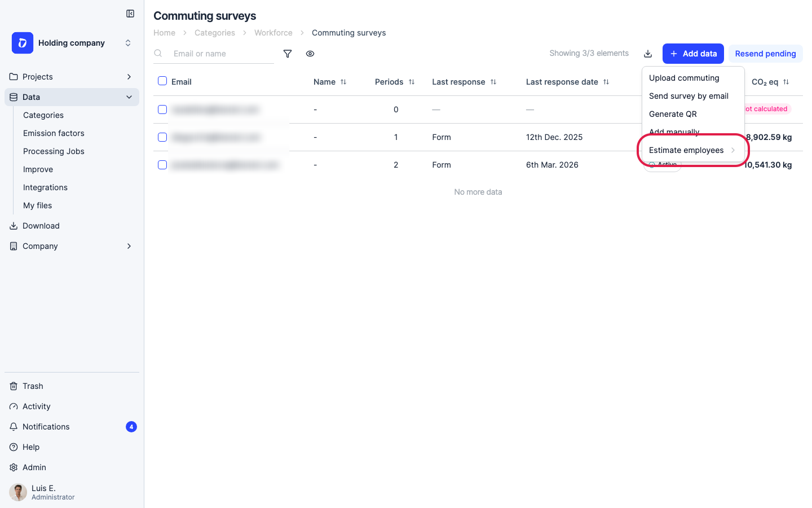The width and height of the screenshot is (812, 508).
Task: Expand the Company section chevron
Action: pos(129,246)
